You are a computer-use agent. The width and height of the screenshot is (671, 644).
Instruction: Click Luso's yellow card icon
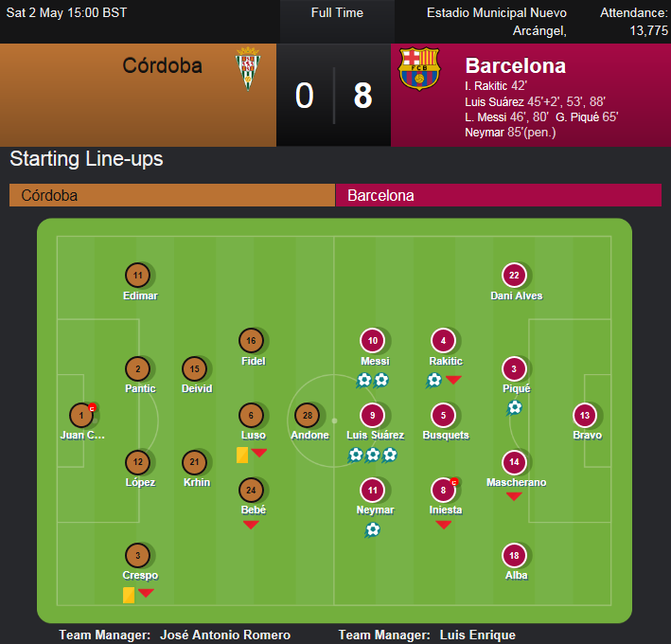pos(242,456)
